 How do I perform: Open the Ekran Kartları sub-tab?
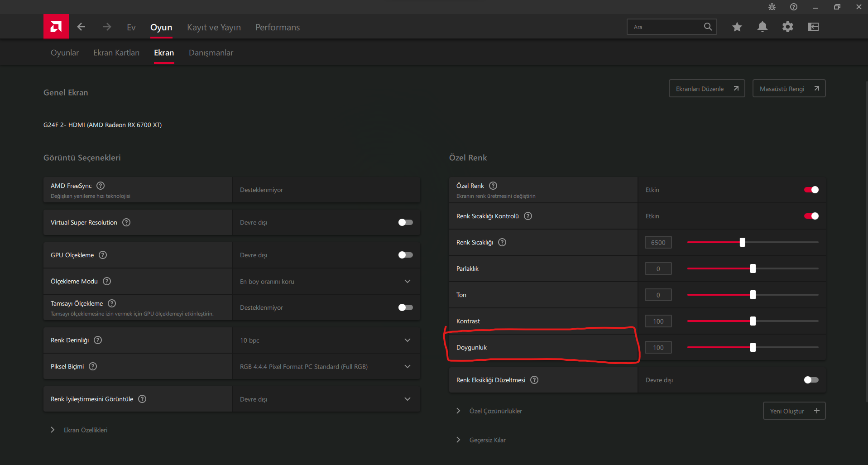[116, 53]
